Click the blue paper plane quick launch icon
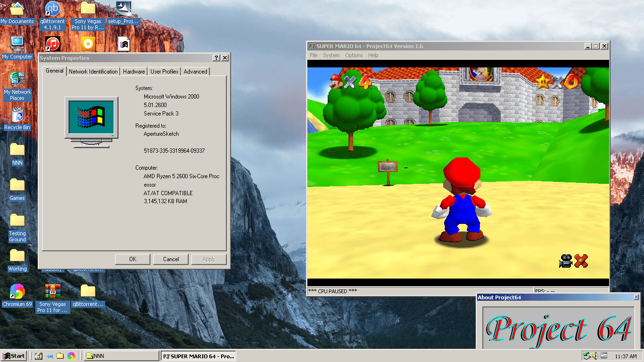The height and width of the screenshot is (362, 644). coord(50,356)
